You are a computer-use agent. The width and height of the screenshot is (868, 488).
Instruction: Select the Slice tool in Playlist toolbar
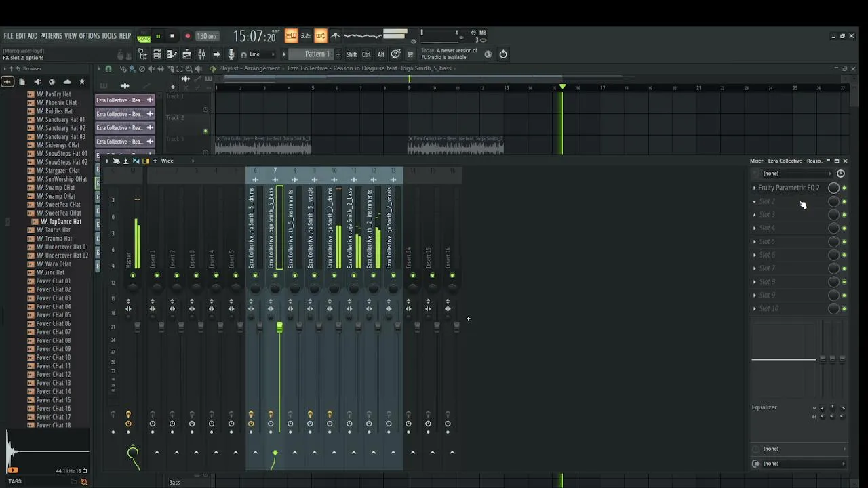(x=170, y=68)
